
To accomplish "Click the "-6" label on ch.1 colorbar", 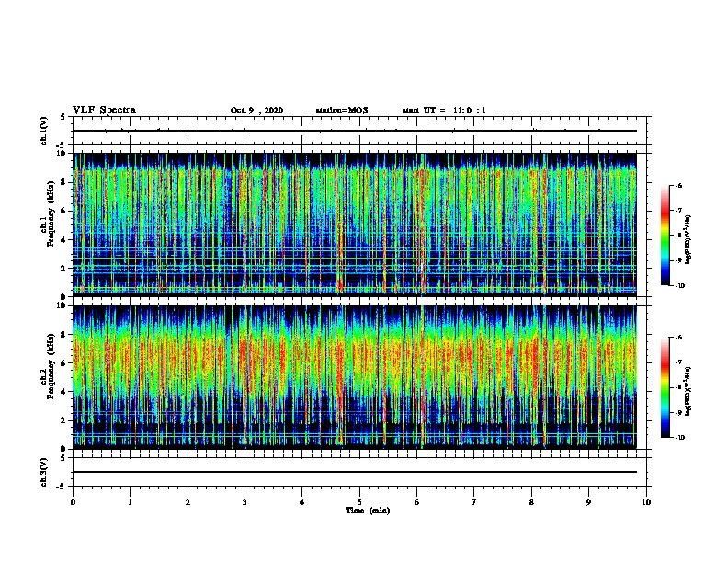I will pos(678,185).
